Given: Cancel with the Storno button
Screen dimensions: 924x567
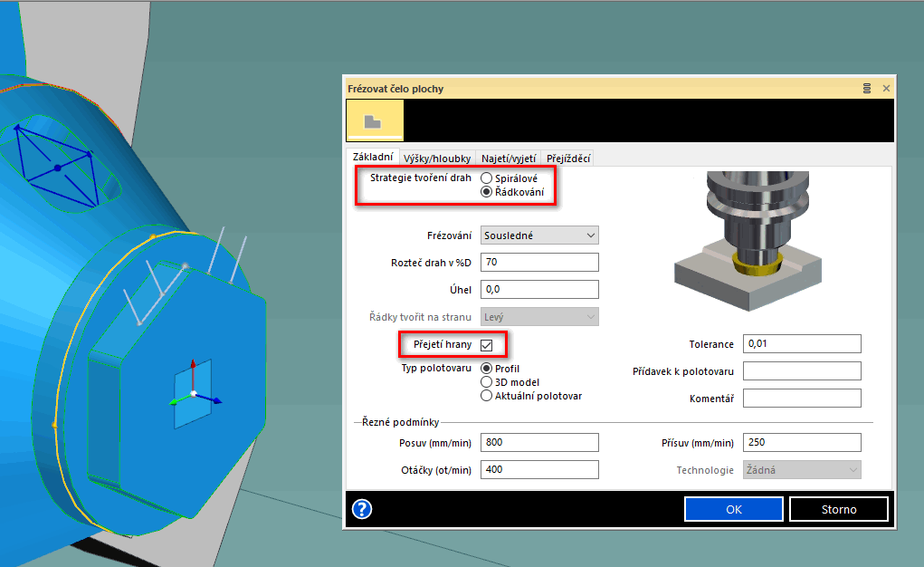Looking at the screenshot, I should (839, 509).
